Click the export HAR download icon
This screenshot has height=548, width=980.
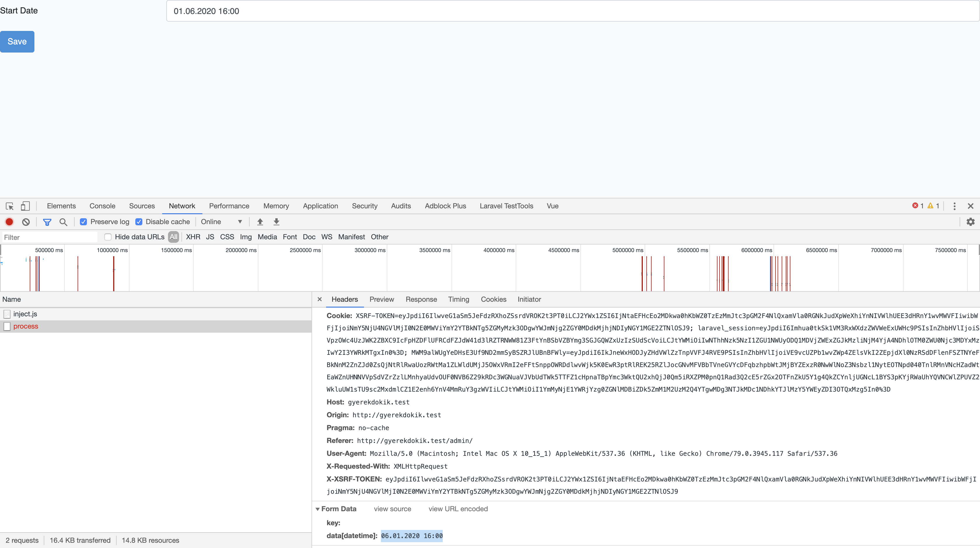coord(276,222)
